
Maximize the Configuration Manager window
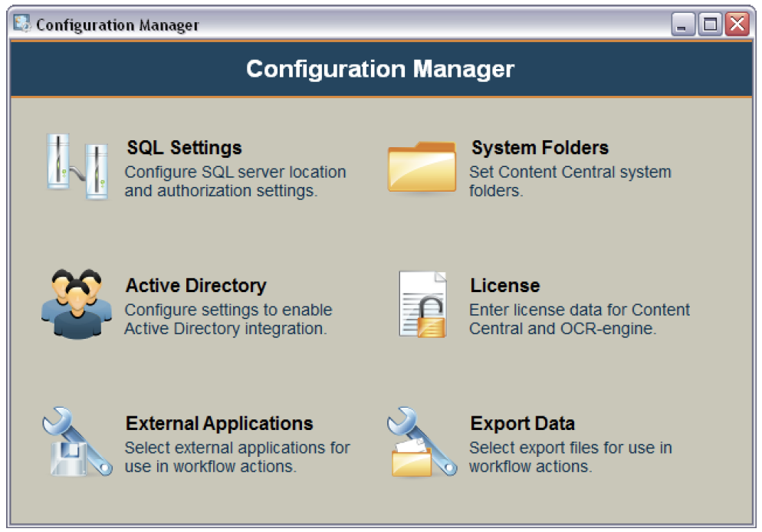709,24
